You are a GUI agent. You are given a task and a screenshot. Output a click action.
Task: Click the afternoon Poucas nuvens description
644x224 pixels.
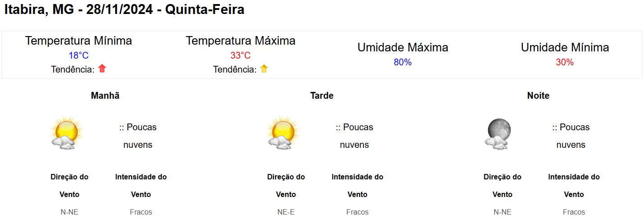click(x=354, y=136)
